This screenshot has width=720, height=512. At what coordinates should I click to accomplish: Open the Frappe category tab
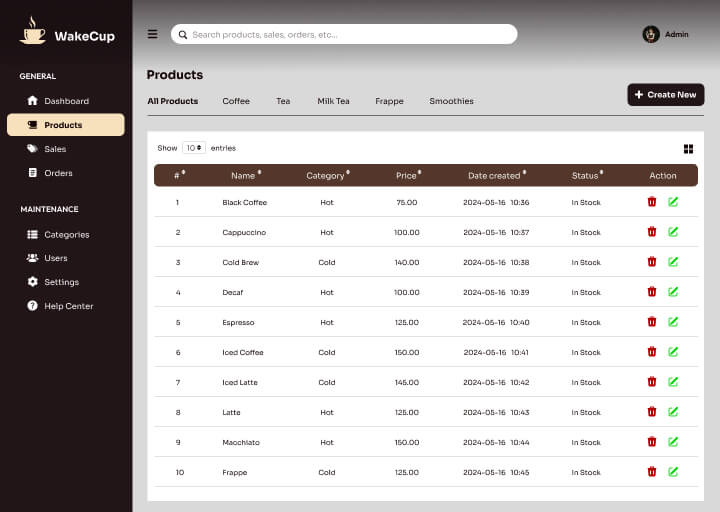[x=389, y=101]
